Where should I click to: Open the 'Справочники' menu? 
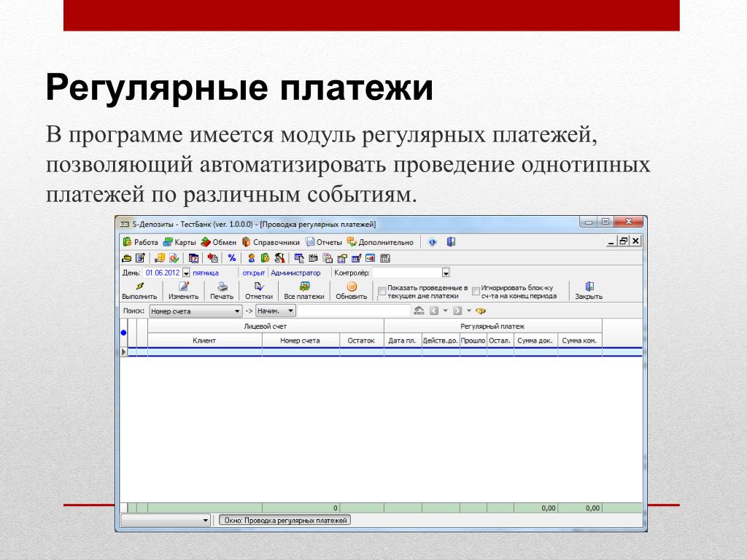tap(271, 242)
